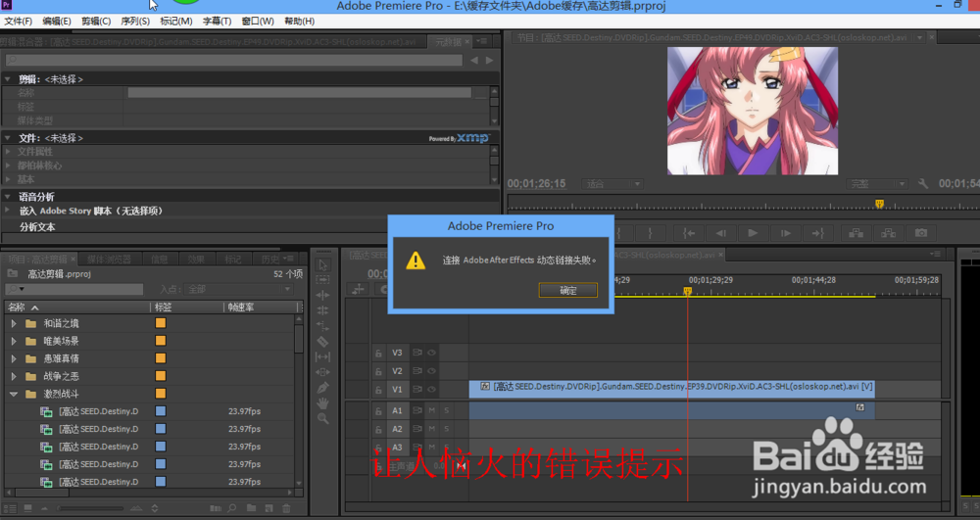Open the 完整 playback resolution dropdown
The image size is (980, 520).
(x=876, y=183)
